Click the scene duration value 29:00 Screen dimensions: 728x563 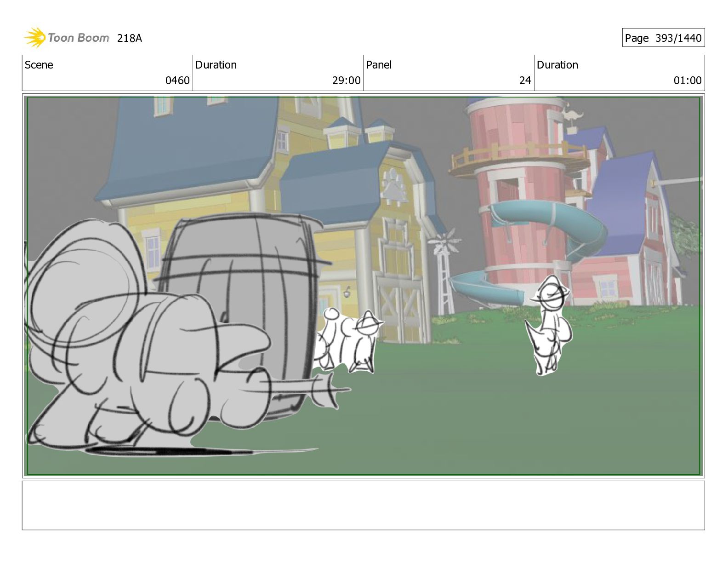tap(347, 80)
